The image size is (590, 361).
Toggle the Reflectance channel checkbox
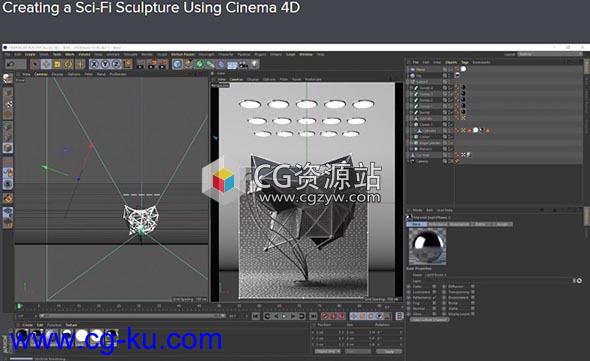pos(434,297)
